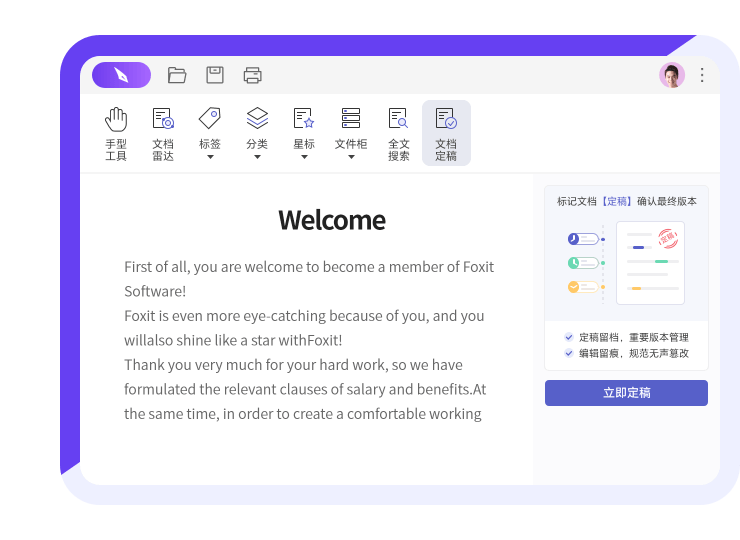Click the 标签 tag icon
The image size is (740, 540).
210,118
